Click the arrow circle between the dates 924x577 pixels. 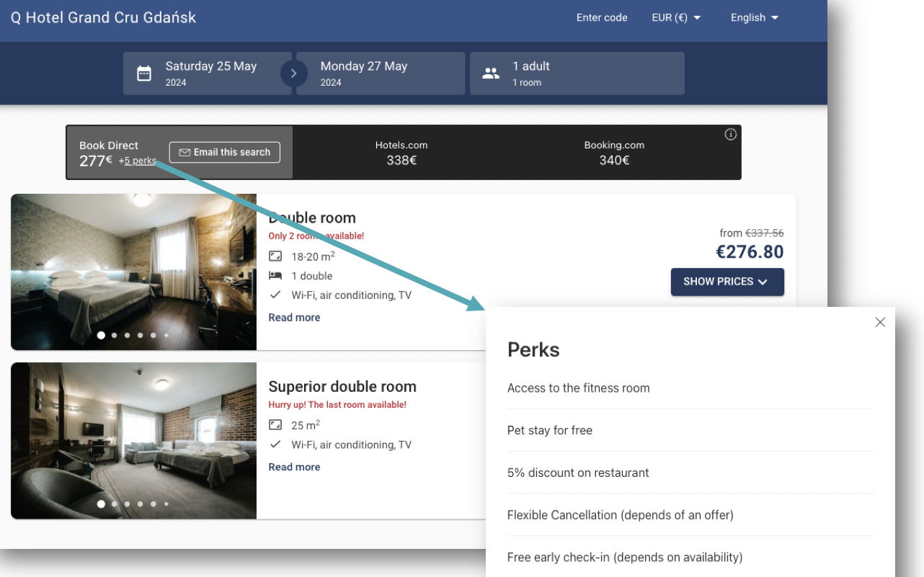294,73
